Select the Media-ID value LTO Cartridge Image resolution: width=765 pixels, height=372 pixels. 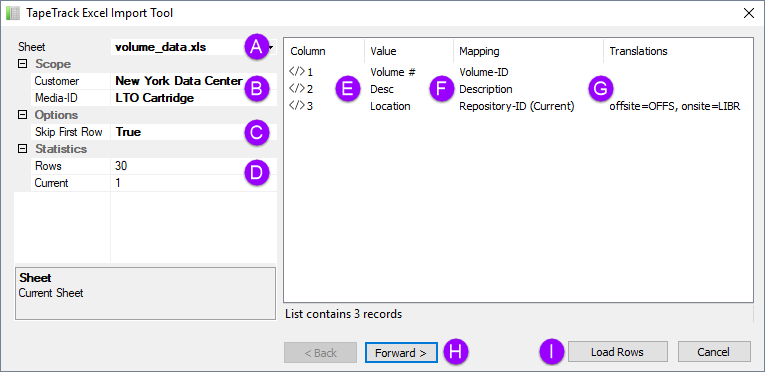[x=154, y=98]
